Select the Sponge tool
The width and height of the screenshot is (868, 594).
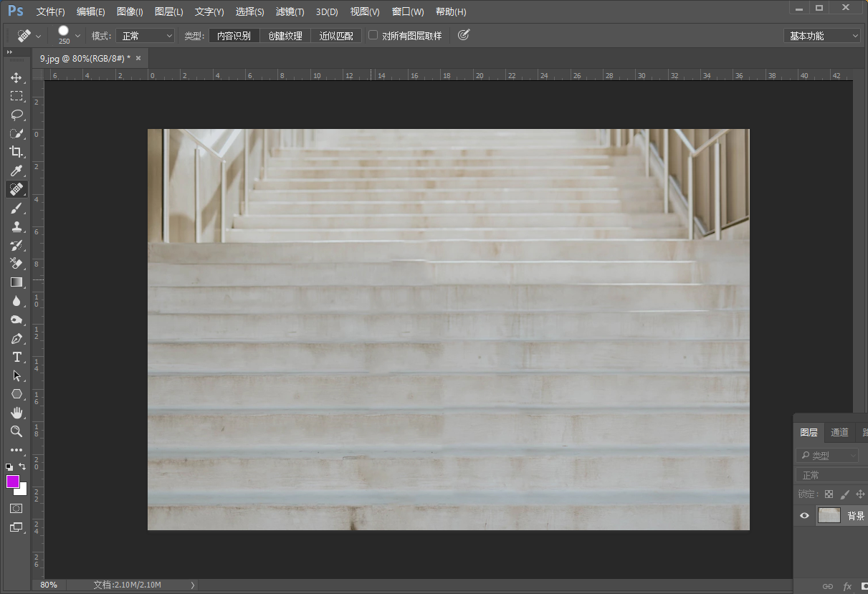16,320
